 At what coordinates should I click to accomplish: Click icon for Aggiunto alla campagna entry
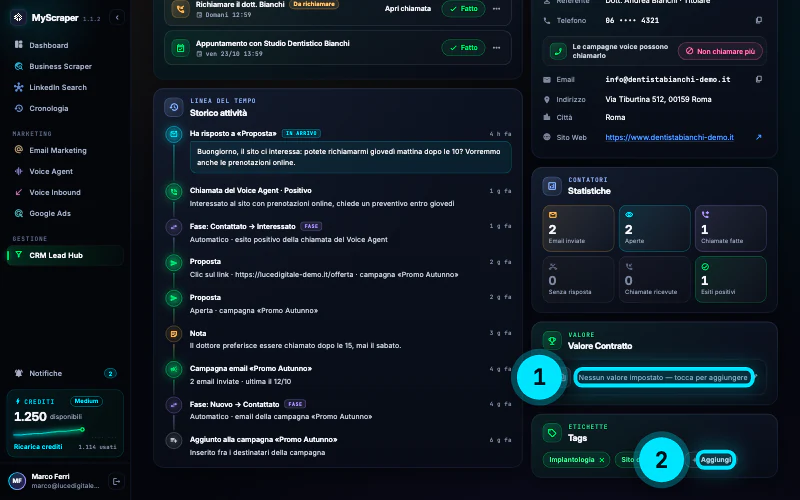173,440
